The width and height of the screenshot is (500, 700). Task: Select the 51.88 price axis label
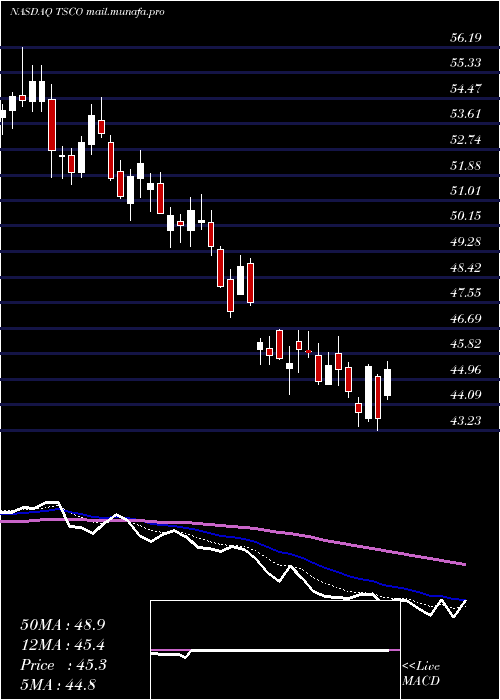pos(465,166)
